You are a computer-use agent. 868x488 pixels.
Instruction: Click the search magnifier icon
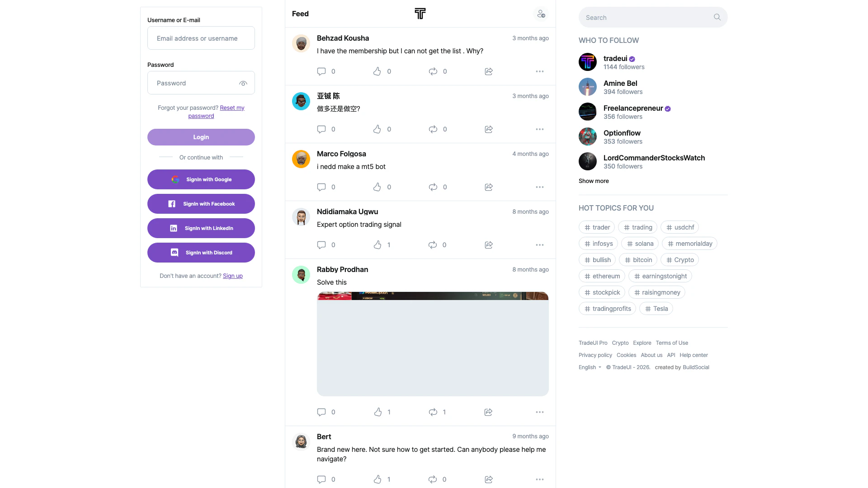coord(717,17)
